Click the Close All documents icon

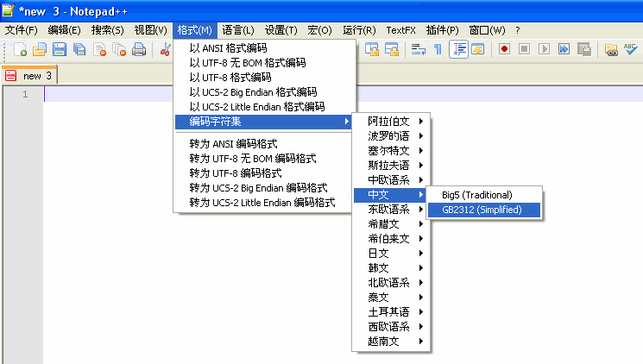click(119, 50)
